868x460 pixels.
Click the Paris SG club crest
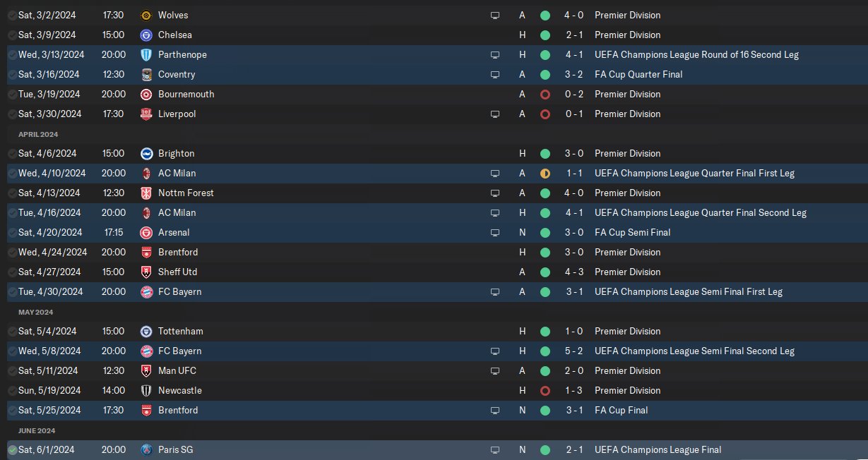coord(146,449)
